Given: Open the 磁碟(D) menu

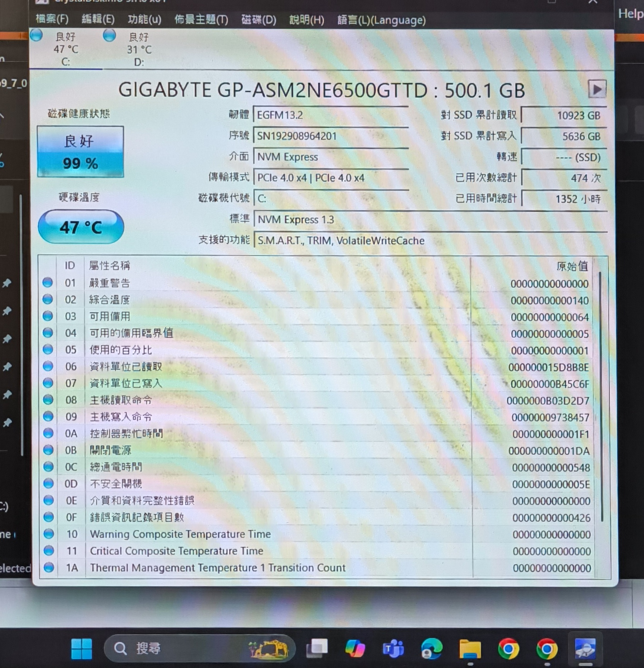Looking at the screenshot, I should 259,20.
